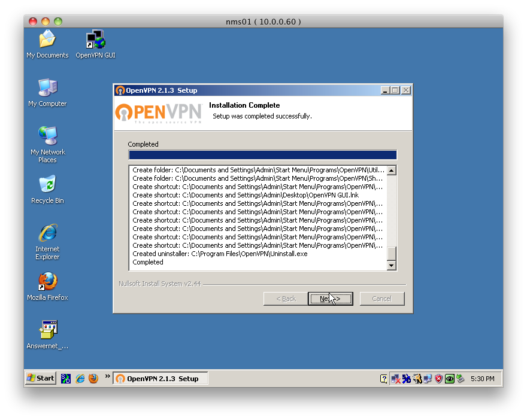The width and height of the screenshot is (527, 420).
Task: Minimize the OpenVPN Setup window
Action: (385, 90)
